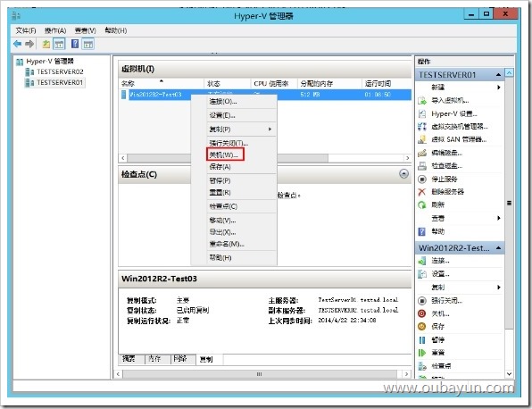This screenshot has height=409, width=532.
Task: Open 虚拟交换机管理器 icon
Action: pyautogui.click(x=422, y=127)
